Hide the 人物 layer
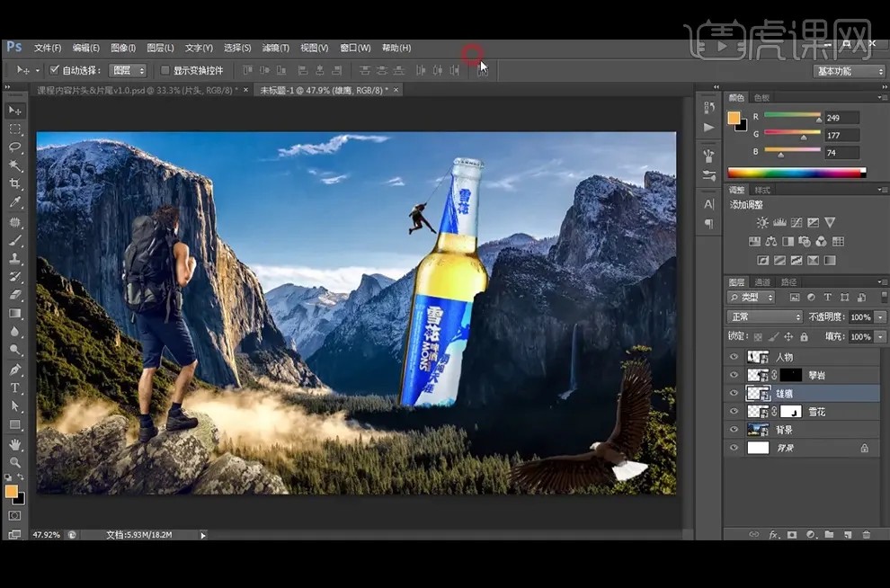Viewport: 890px width, 588px height. coord(734,356)
